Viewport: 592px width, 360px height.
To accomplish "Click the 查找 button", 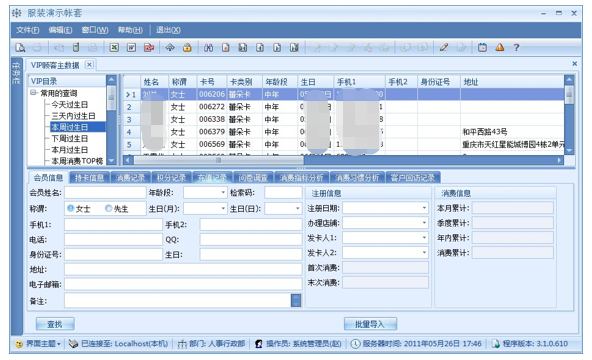I will click(x=55, y=324).
